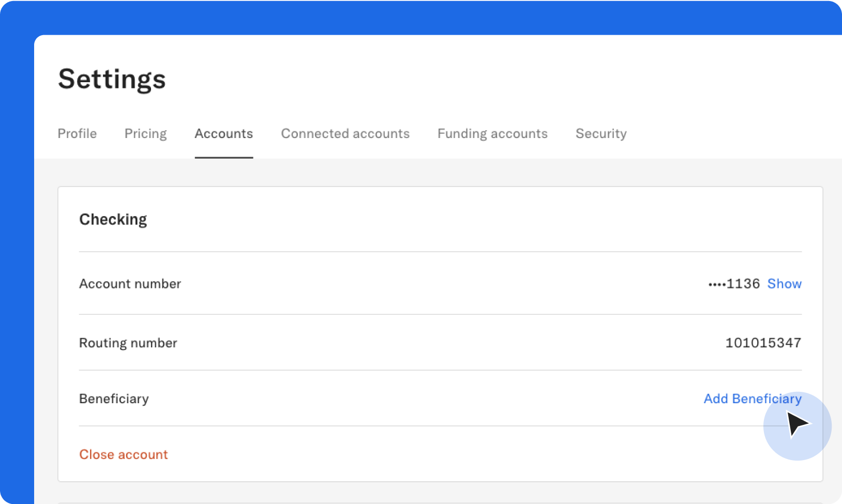Switch to the Security tab
Image resolution: width=842 pixels, height=504 pixels.
click(x=601, y=134)
